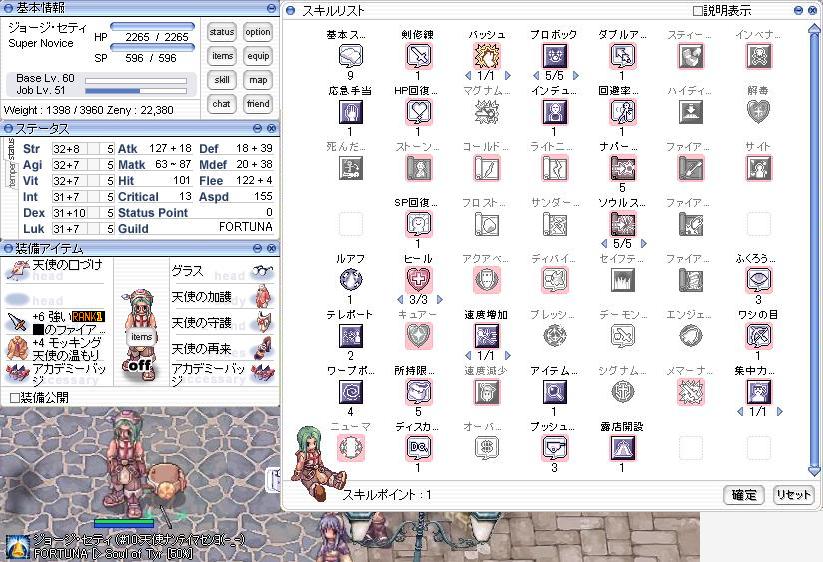
Task: Select the 所持限界量増加 weight limit skill icon
Action: pyautogui.click(x=418, y=392)
